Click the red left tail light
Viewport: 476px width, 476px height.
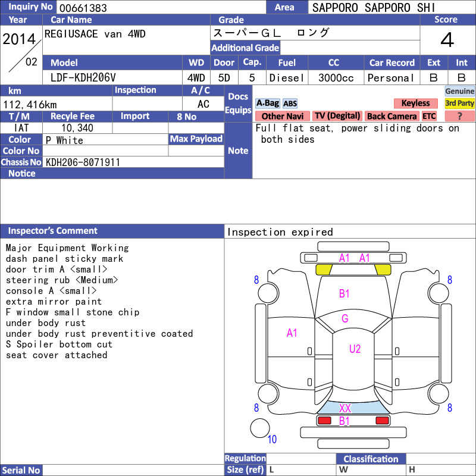click(x=324, y=421)
